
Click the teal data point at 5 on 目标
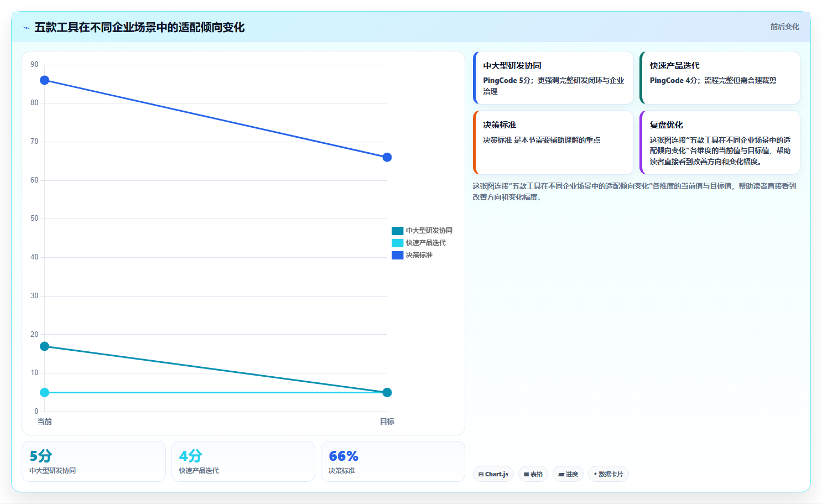click(x=387, y=393)
